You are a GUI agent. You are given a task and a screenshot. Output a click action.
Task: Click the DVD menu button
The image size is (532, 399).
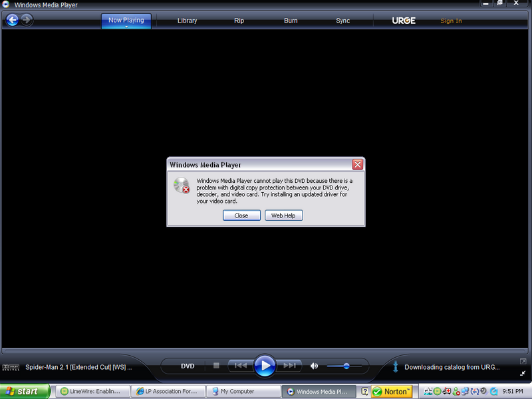coord(188,366)
